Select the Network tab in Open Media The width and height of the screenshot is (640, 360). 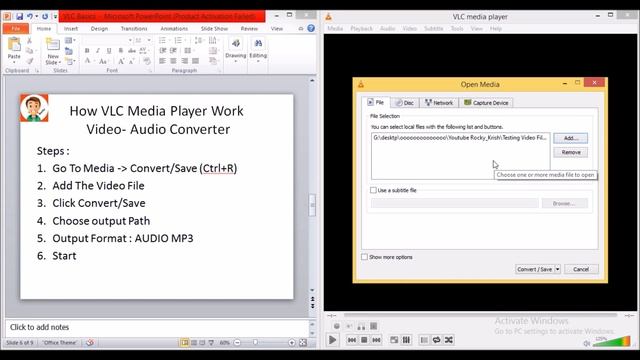(439, 103)
